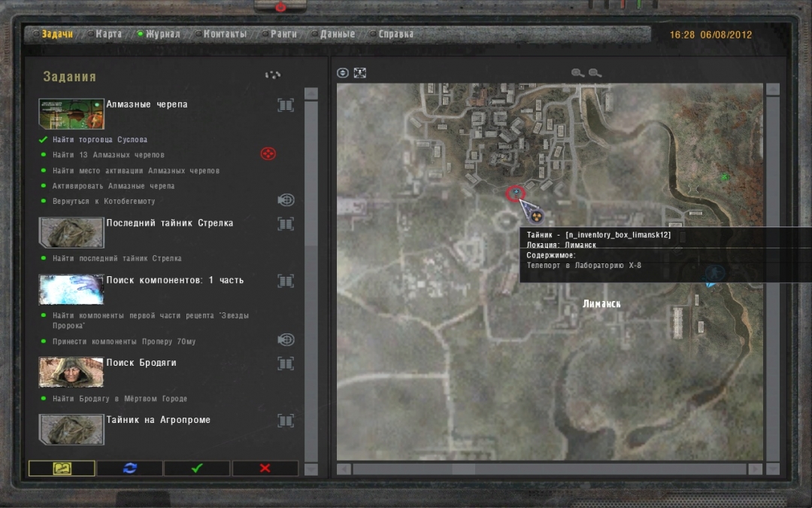Click the Последний тайник Стрелка thumbnail

point(71,233)
